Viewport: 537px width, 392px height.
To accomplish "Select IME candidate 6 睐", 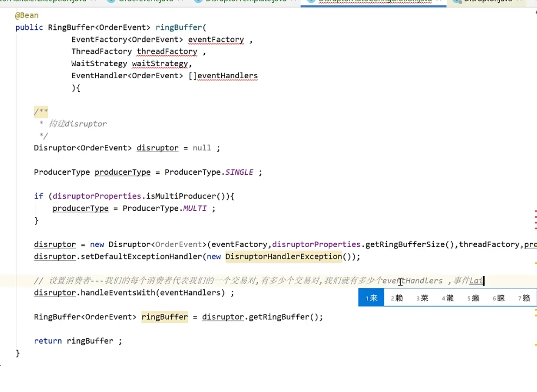I will click(x=498, y=298).
